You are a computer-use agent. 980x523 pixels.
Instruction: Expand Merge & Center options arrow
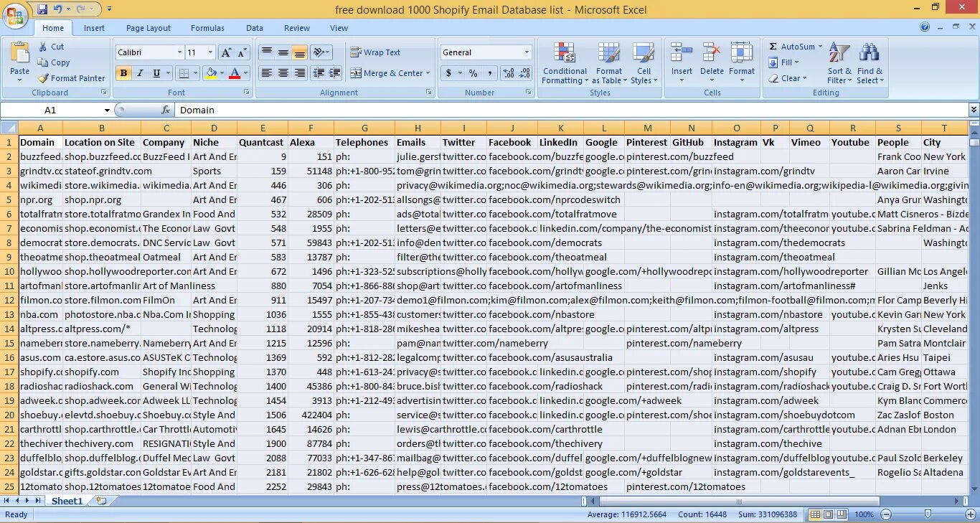pyautogui.click(x=428, y=73)
